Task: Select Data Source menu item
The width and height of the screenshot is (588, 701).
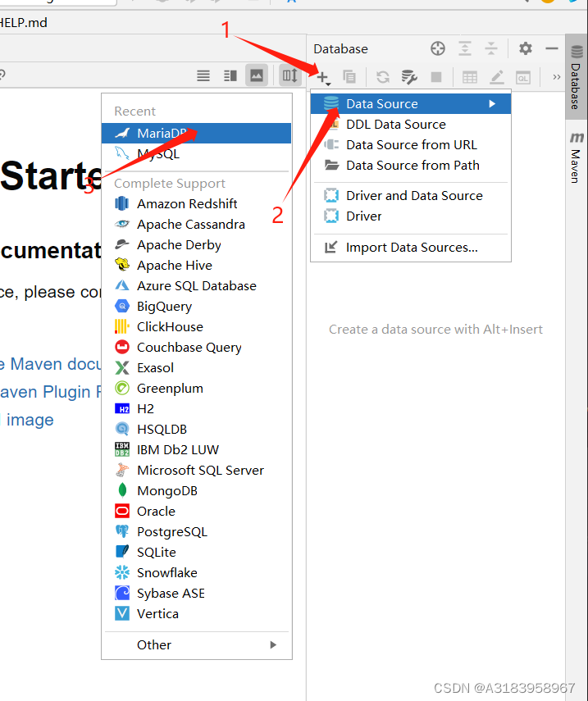Action: (411, 104)
